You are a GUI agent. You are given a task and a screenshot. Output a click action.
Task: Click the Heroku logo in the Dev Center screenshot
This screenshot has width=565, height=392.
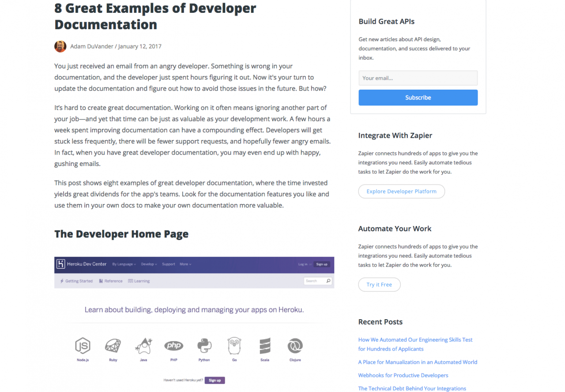tap(61, 264)
